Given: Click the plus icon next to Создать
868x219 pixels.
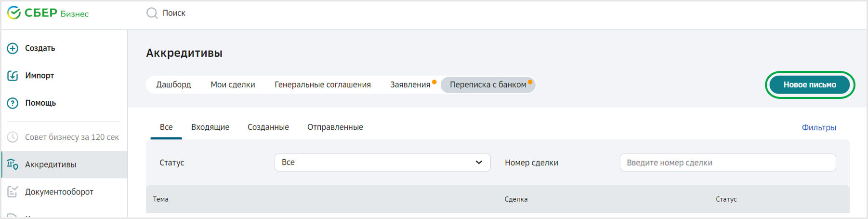Looking at the screenshot, I should 13,48.
